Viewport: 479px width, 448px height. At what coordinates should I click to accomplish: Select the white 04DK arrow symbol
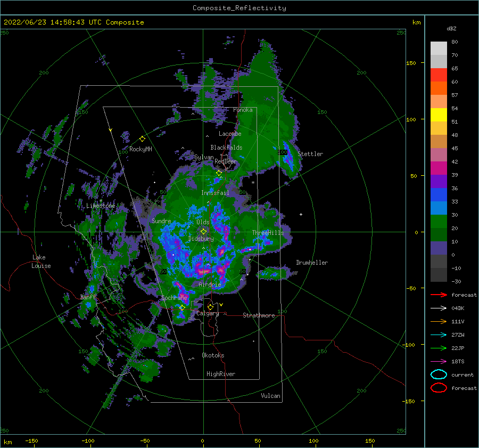click(x=439, y=308)
